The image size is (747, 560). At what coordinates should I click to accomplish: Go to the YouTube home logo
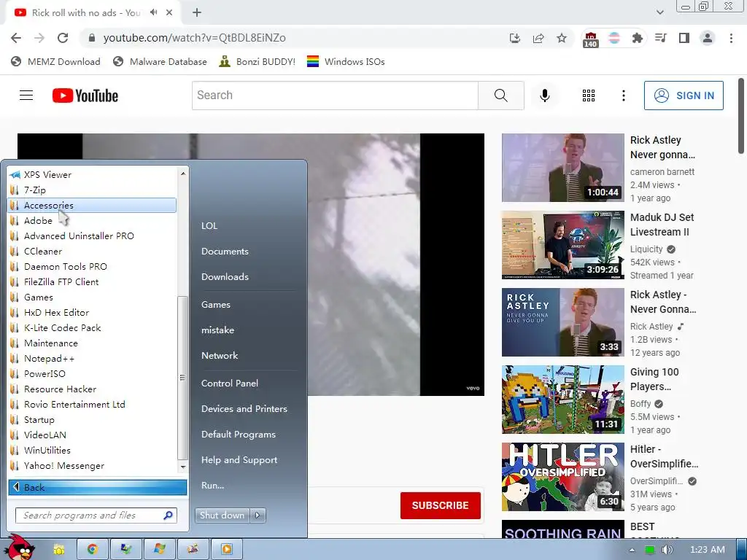pyautogui.click(x=85, y=96)
